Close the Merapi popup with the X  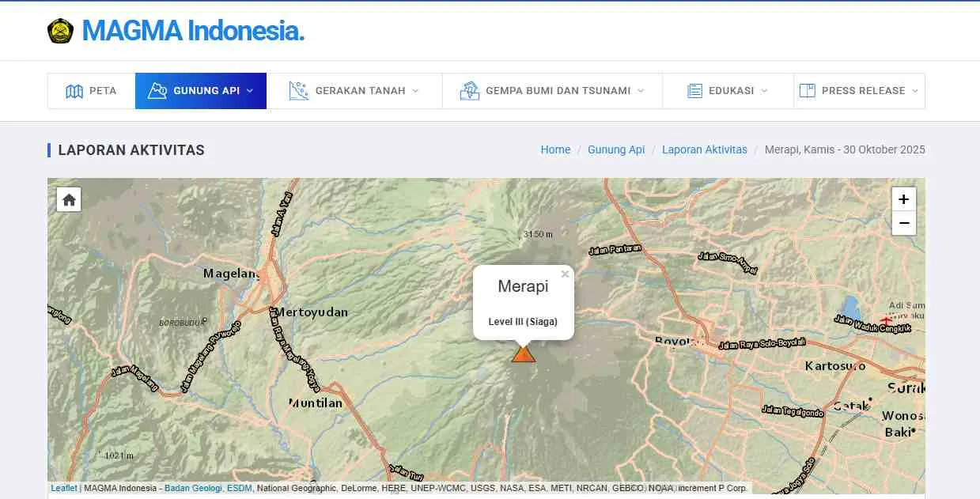565,274
